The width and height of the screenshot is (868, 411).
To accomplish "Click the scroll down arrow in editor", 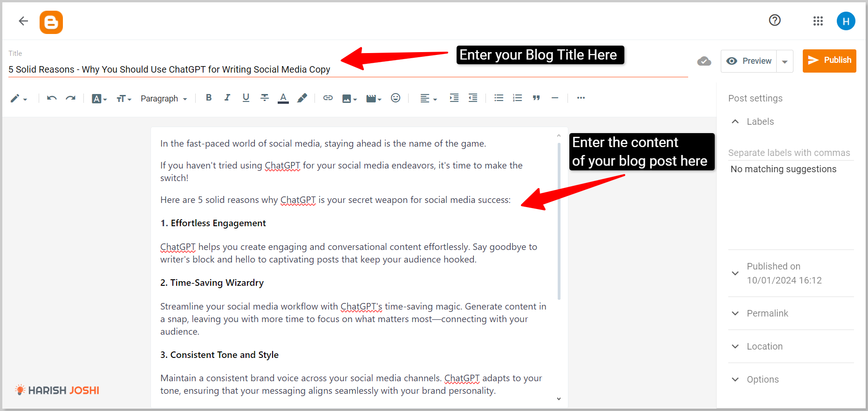I will coord(559,399).
